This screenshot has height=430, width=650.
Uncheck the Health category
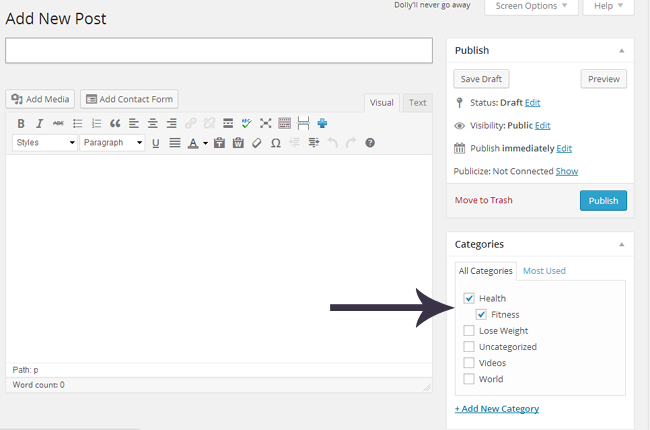tap(469, 298)
